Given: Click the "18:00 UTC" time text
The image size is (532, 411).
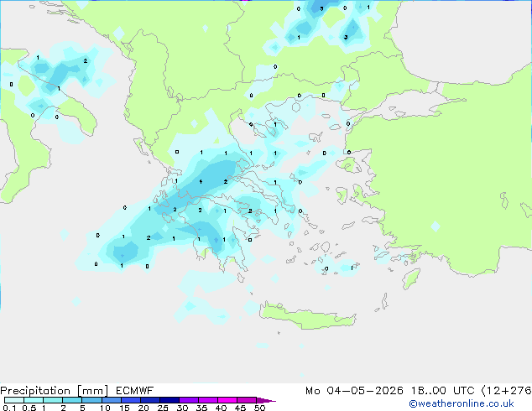Looking at the screenshot, I should click(443, 391).
